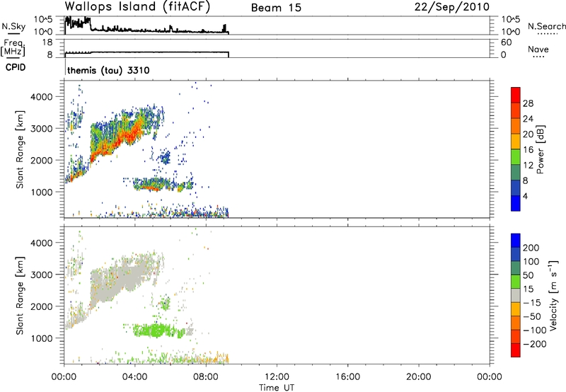The height and width of the screenshot is (392, 566).
Task: Click the red top segment of Power colorbar
Action: [x=516, y=95]
